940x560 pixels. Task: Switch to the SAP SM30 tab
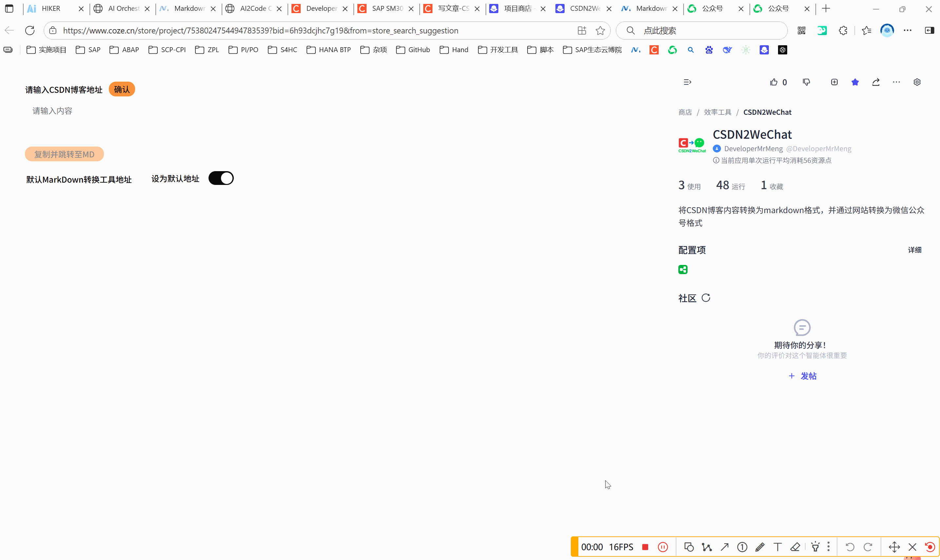[x=387, y=8]
